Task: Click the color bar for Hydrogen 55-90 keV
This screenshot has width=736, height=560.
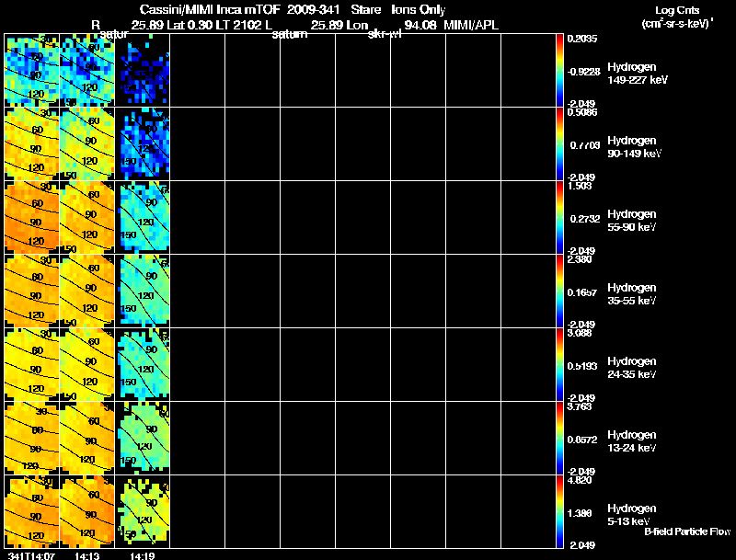Action: tap(559, 217)
